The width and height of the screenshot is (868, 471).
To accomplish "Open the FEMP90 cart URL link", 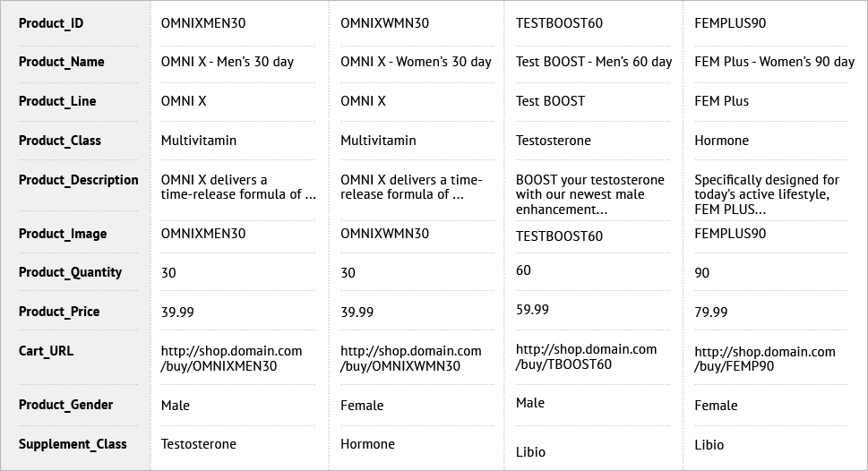I will click(x=765, y=359).
